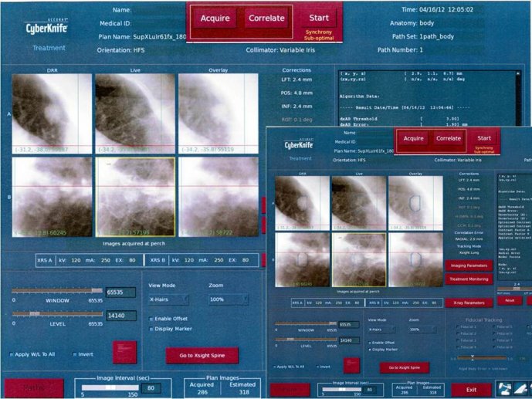Click Image Interval slider in large window
This screenshot has width=532, height=399.
[x=110, y=387]
